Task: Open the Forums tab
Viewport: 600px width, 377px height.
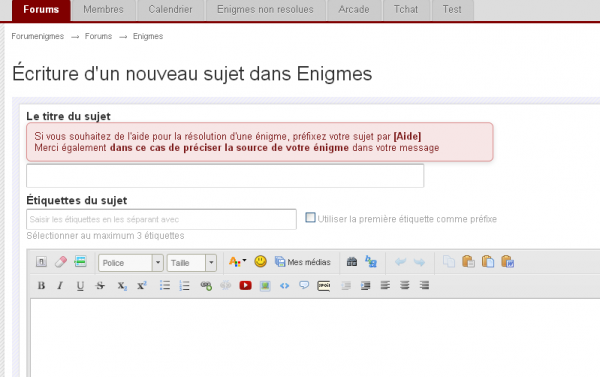Action: click(x=41, y=10)
